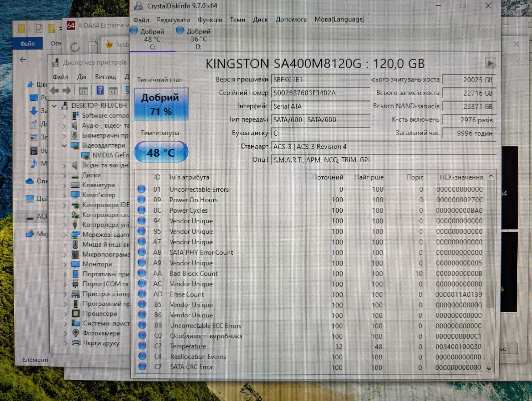The image size is (532, 401).
Task: Click the Serial ATA interface field
Action: coord(321,106)
